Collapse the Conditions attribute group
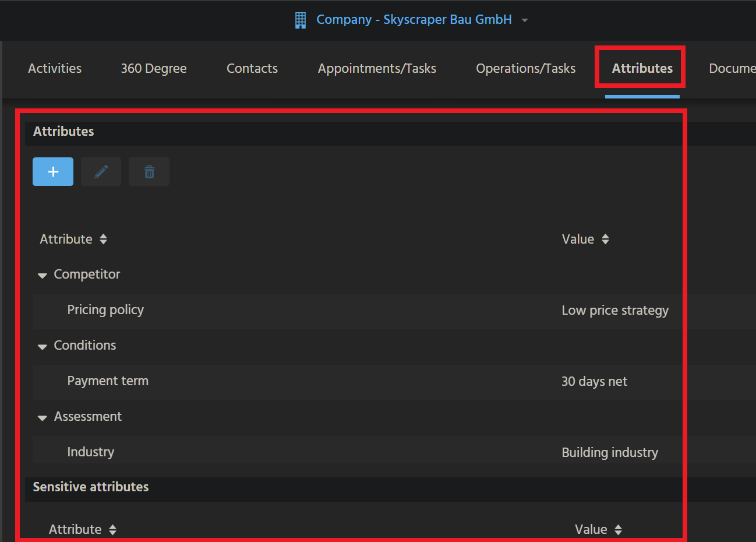This screenshot has width=756, height=542. tap(42, 346)
